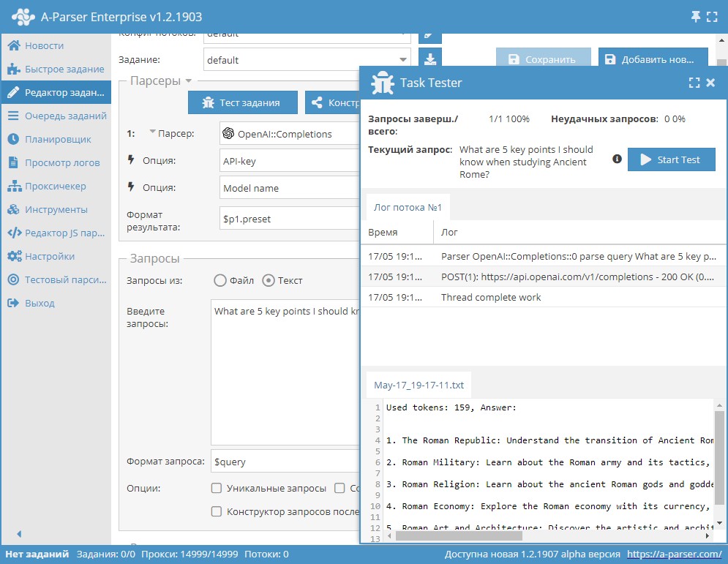The height and width of the screenshot is (564, 728).
Task: Click the Тестовый парсинг target icon
Action: [x=13, y=279]
